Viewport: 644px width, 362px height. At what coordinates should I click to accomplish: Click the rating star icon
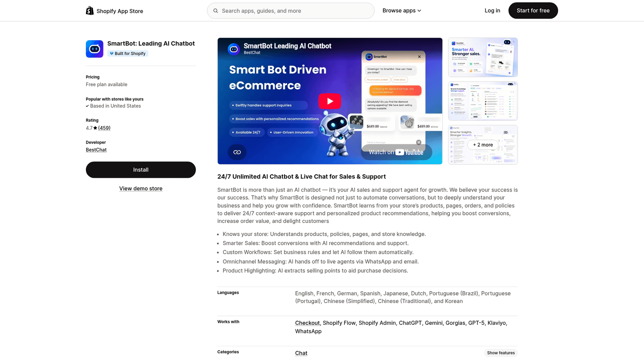coord(95,128)
